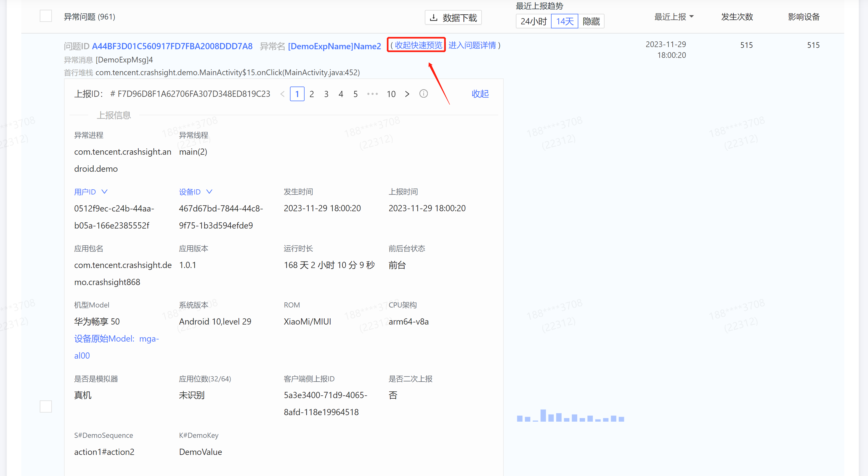Tick the checkbox beside the issue row

point(46,406)
